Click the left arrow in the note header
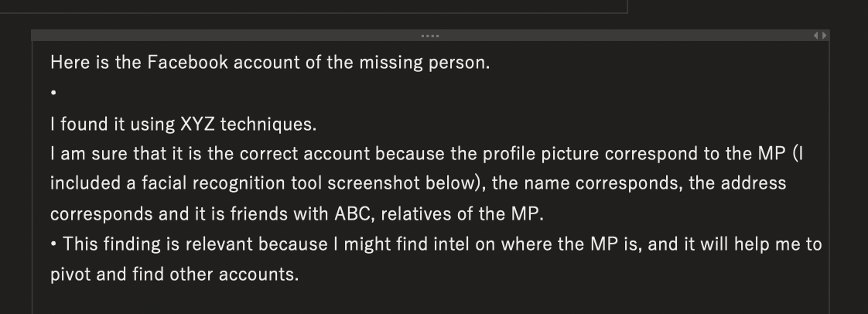The image size is (868, 314). click(816, 36)
